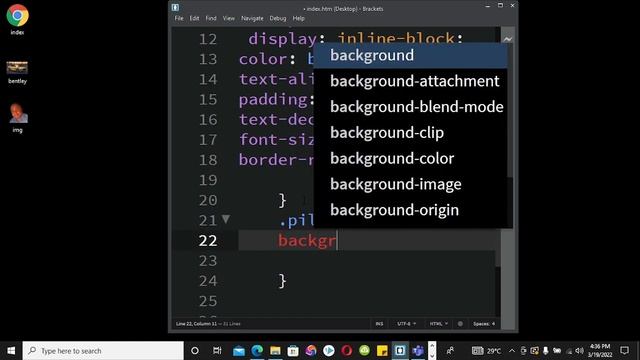640x360 pixels.
Task: Show hidden system tray icons
Action: click(512, 351)
